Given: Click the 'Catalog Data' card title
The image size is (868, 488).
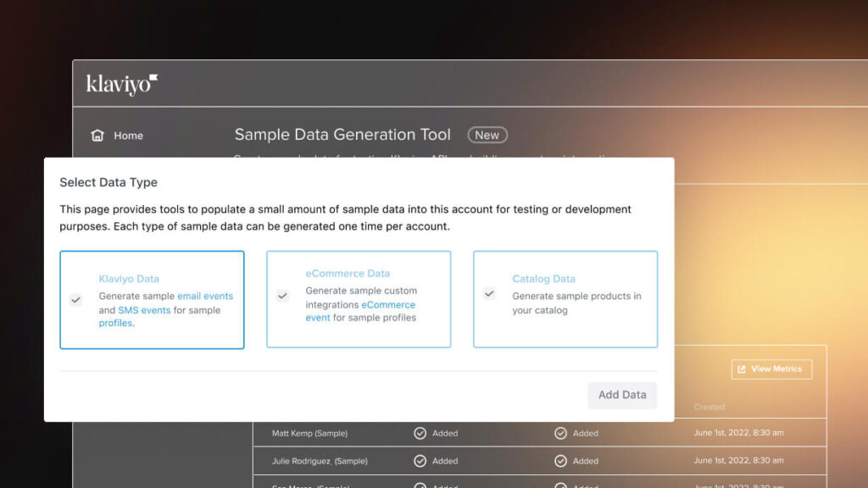Looking at the screenshot, I should coord(543,279).
